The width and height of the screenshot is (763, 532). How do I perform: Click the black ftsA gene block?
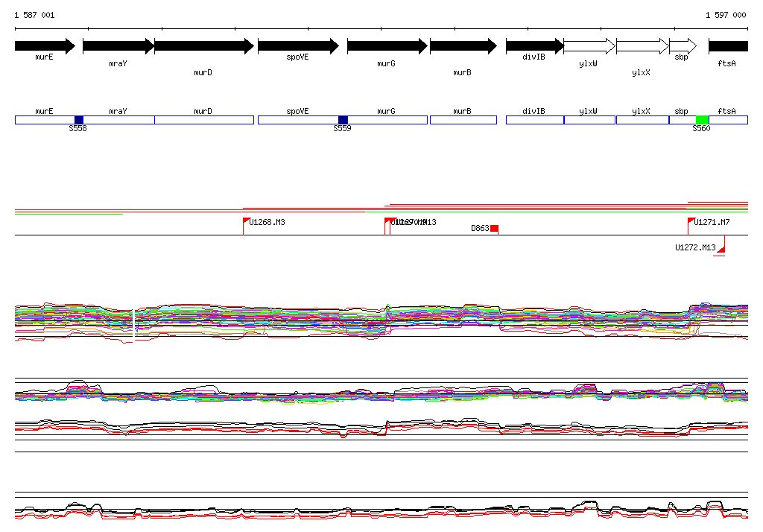(728, 46)
